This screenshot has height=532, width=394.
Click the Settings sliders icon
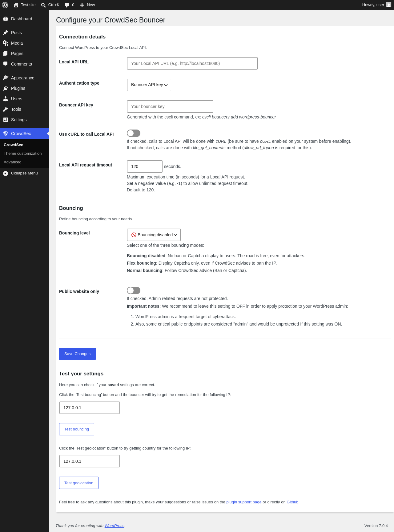point(6,120)
